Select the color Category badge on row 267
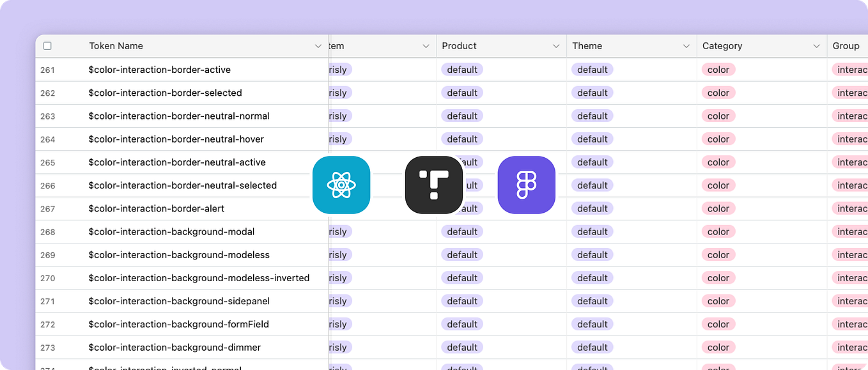Screen dimensions: 868x370 coord(718,208)
